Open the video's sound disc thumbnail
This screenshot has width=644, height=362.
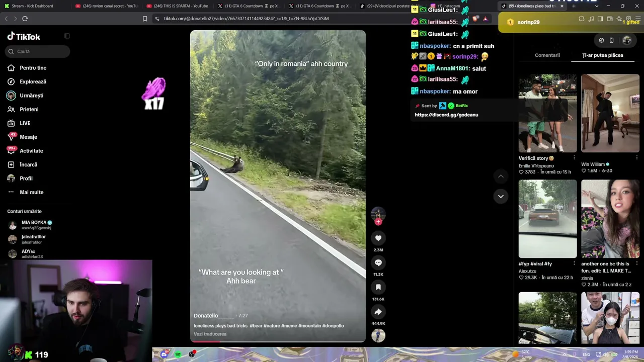378,335
